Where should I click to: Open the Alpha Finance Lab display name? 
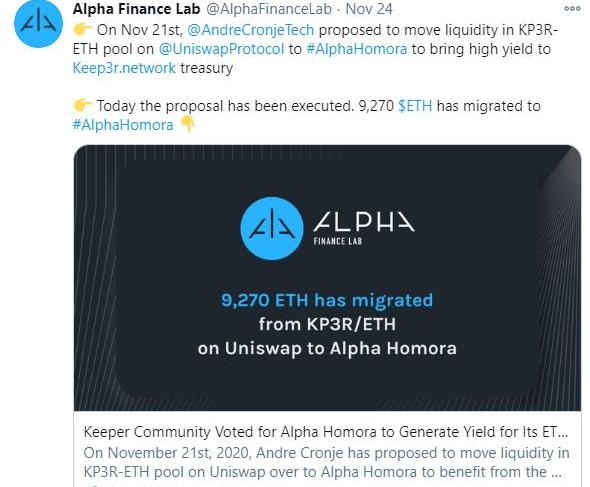pos(136,9)
